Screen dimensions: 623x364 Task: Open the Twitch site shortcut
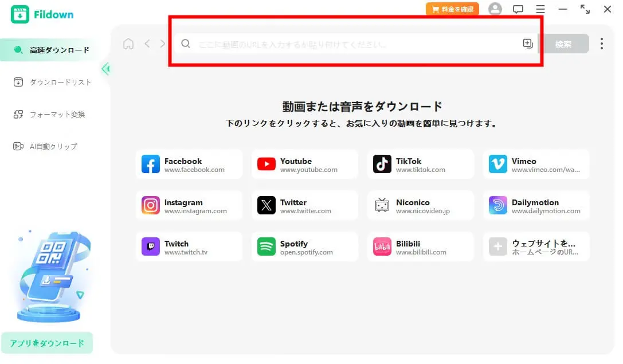pyautogui.click(x=189, y=246)
